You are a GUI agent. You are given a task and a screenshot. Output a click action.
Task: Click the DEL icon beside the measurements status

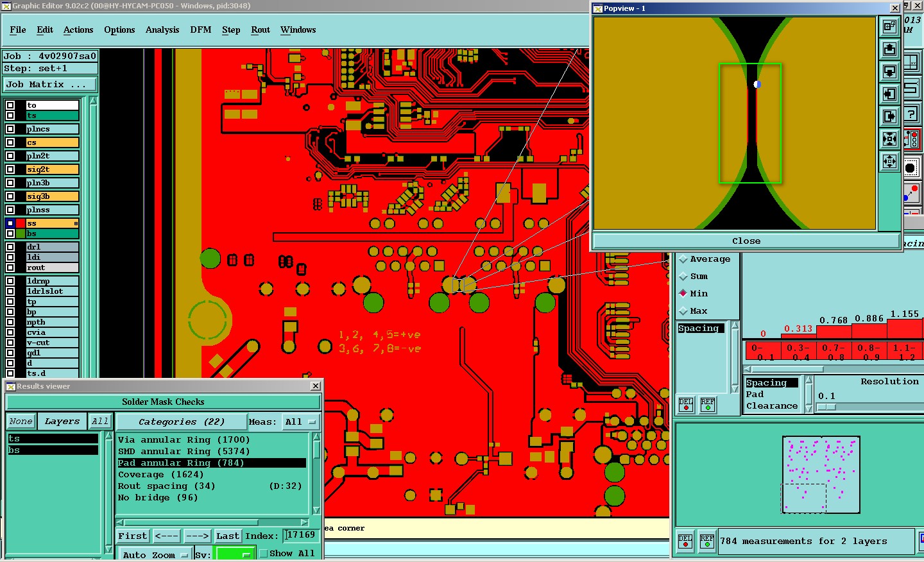(685, 541)
